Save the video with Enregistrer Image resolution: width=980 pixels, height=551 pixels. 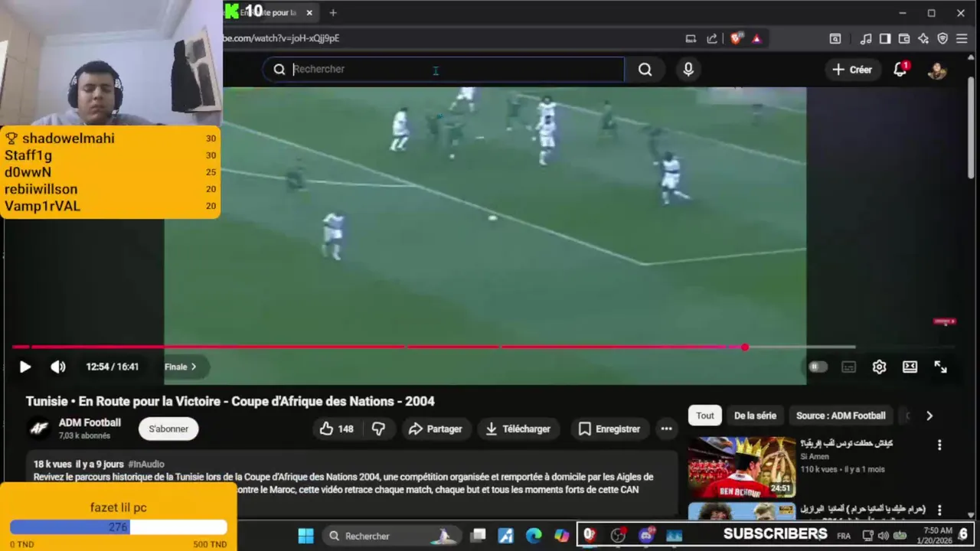609,429
